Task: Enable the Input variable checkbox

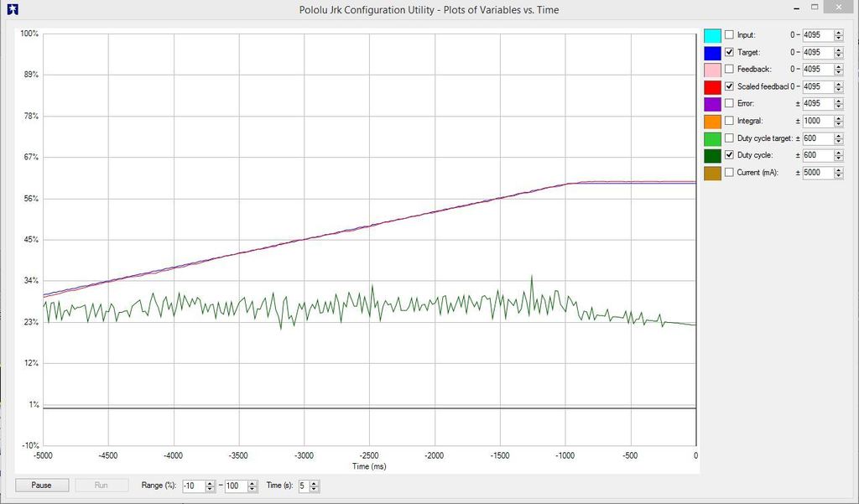Action: click(729, 34)
